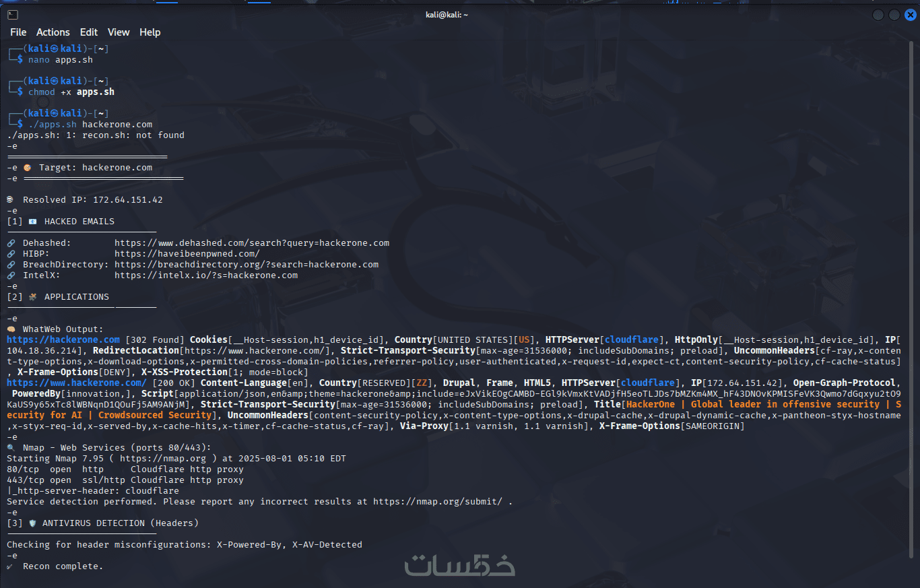Viewport: 920px width, 588px height.
Task: Click the '[302 Found]' status text
Action: [155, 340]
